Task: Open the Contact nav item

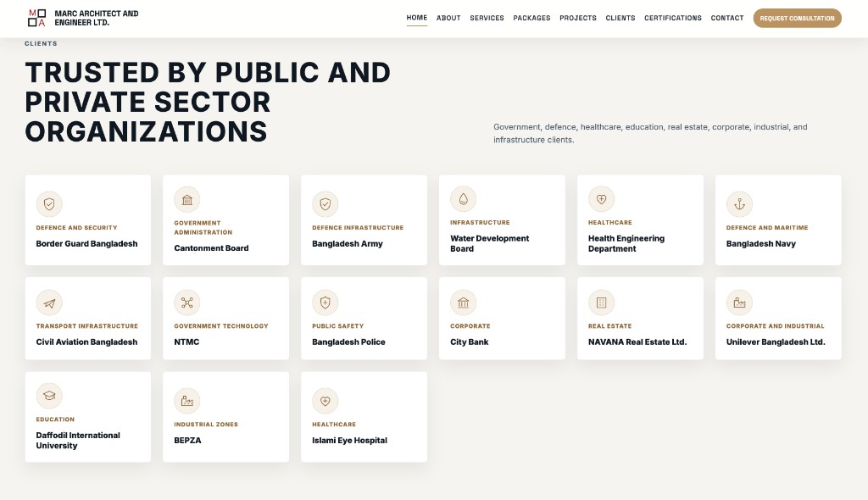Action: 726,19
